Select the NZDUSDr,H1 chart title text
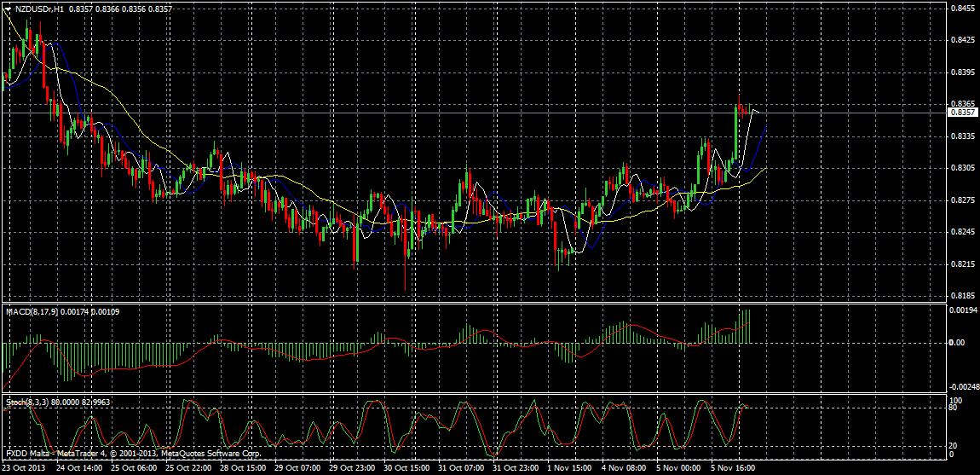The image size is (980, 475). pos(38,9)
